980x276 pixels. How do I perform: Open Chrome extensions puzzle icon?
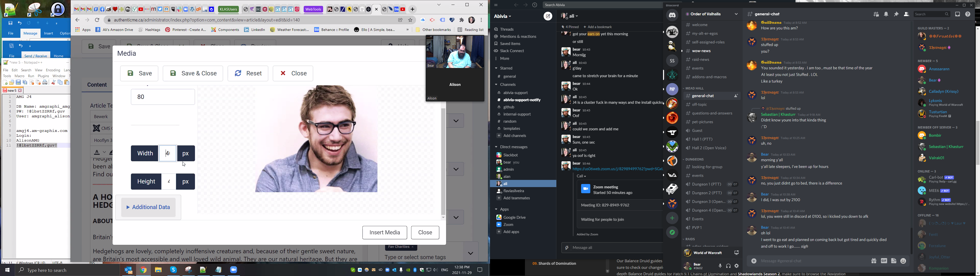click(462, 20)
